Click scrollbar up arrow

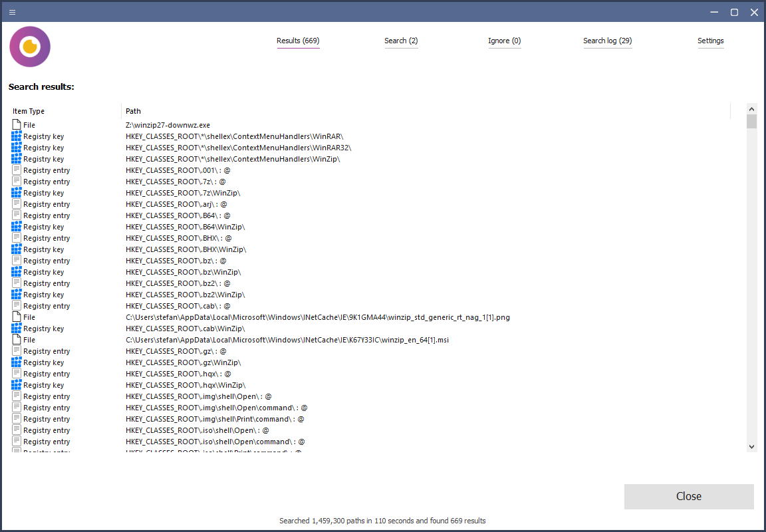coord(751,109)
